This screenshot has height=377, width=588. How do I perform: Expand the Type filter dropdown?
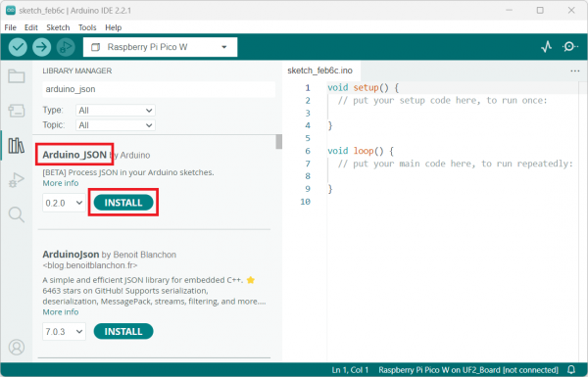pos(116,111)
